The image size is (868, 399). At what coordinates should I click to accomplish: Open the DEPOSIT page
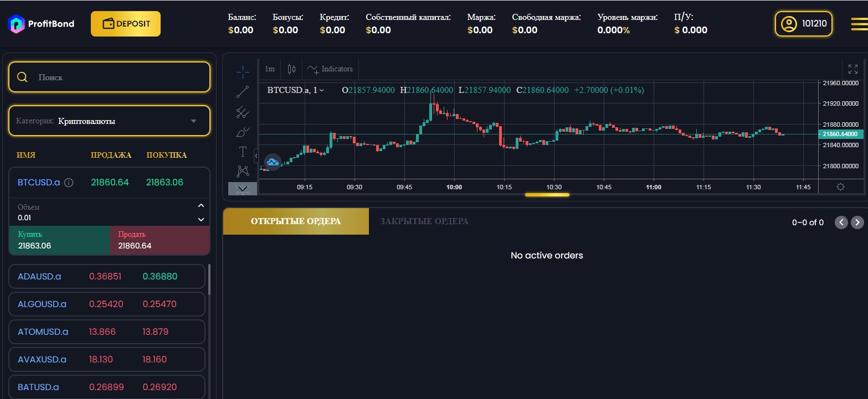[126, 24]
